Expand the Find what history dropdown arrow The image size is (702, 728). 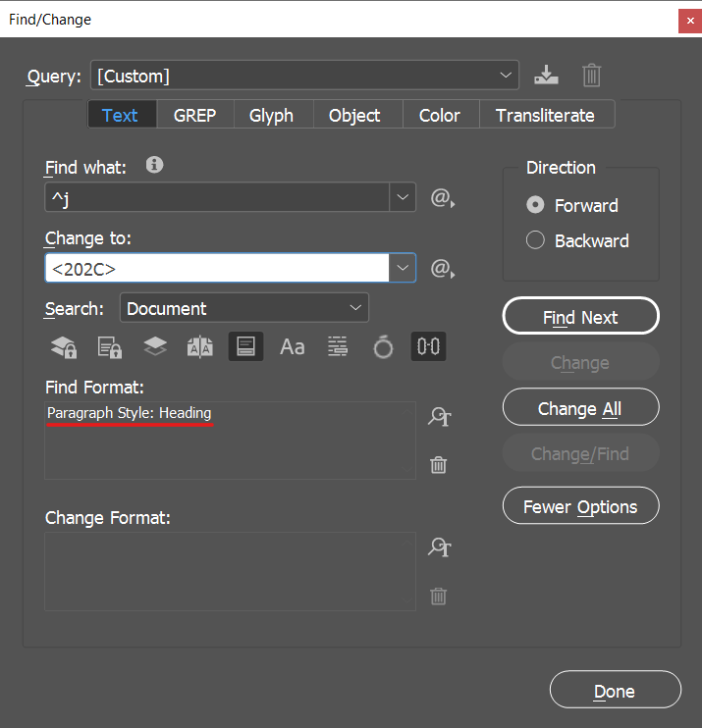point(403,197)
